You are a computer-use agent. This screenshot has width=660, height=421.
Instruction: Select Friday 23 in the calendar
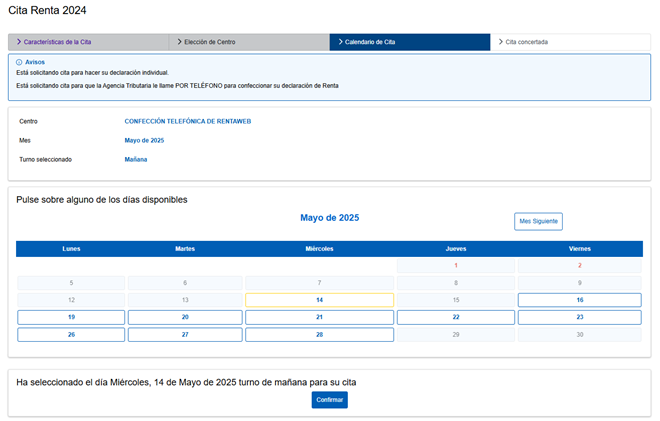point(579,317)
